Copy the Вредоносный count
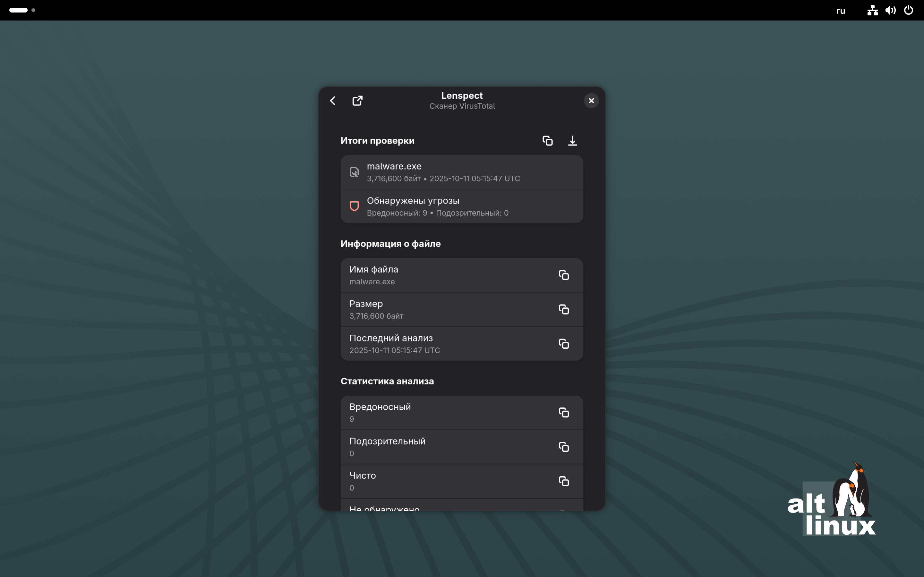 click(x=564, y=413)
